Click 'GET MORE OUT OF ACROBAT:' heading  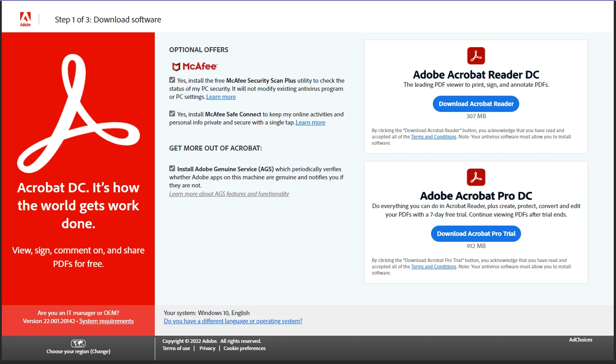pos(216,148)
